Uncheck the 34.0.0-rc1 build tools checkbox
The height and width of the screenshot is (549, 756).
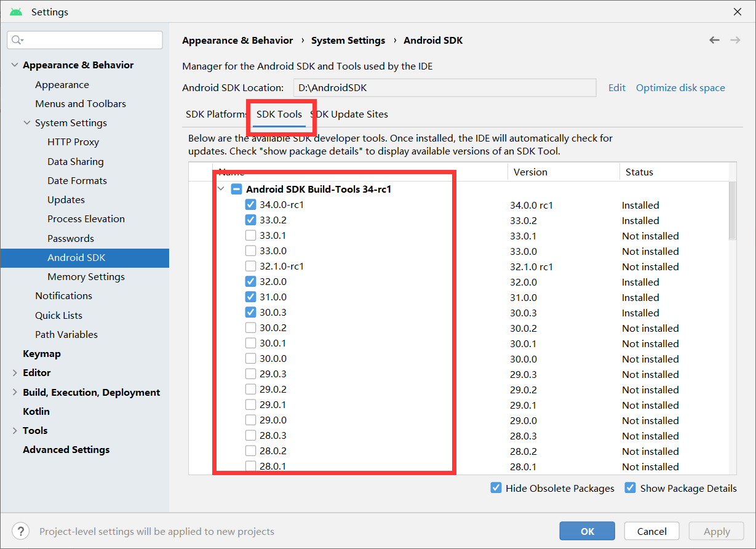(x=250, y=205)
